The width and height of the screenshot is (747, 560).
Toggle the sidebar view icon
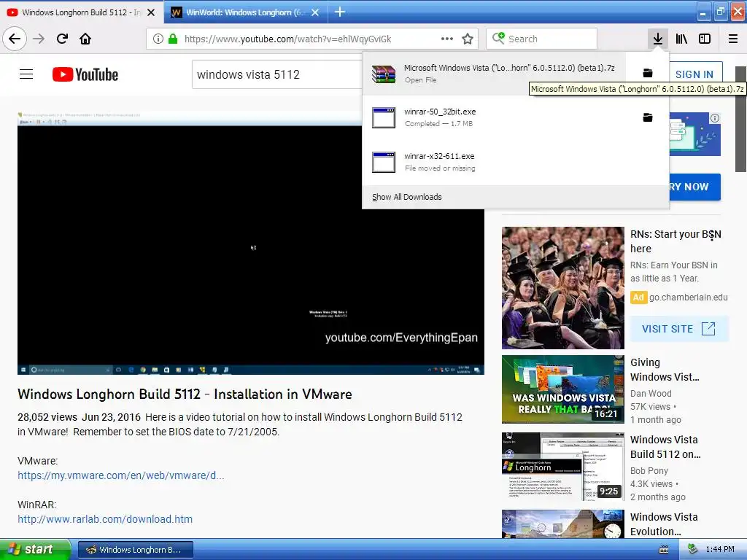click(705, 39)
